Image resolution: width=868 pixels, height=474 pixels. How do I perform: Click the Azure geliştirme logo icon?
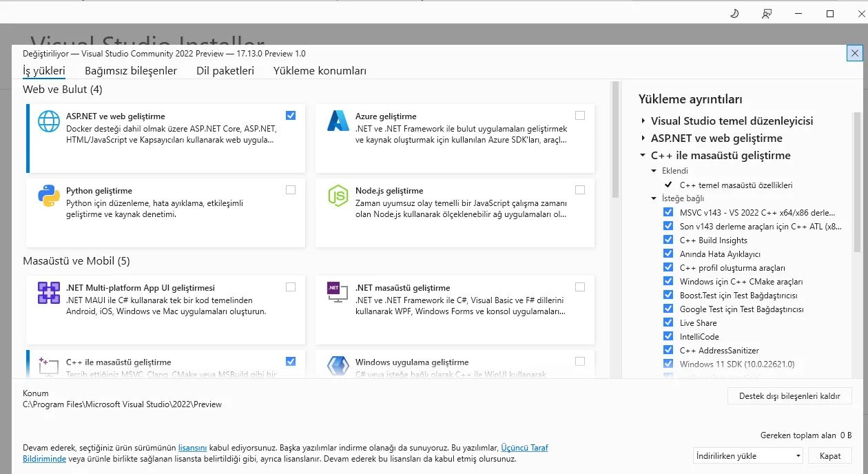[x=338, y=121]
